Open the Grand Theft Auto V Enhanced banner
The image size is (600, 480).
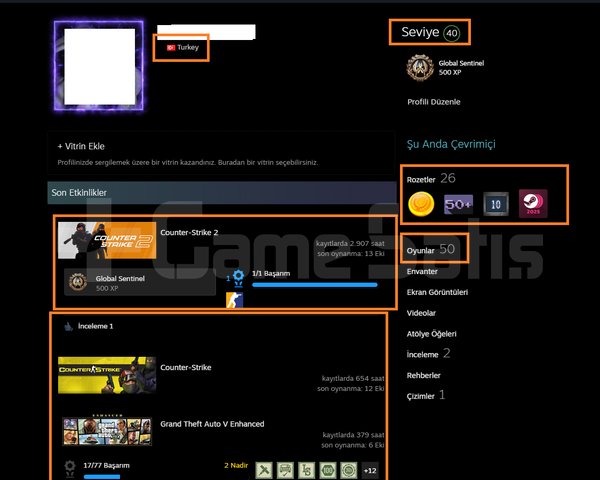click(107, 431)
